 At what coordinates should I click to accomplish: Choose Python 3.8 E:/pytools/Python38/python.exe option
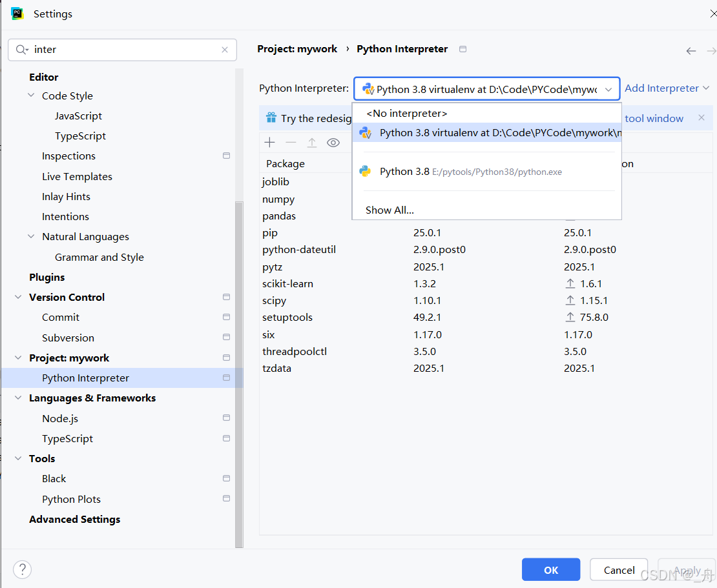(486, 171)
